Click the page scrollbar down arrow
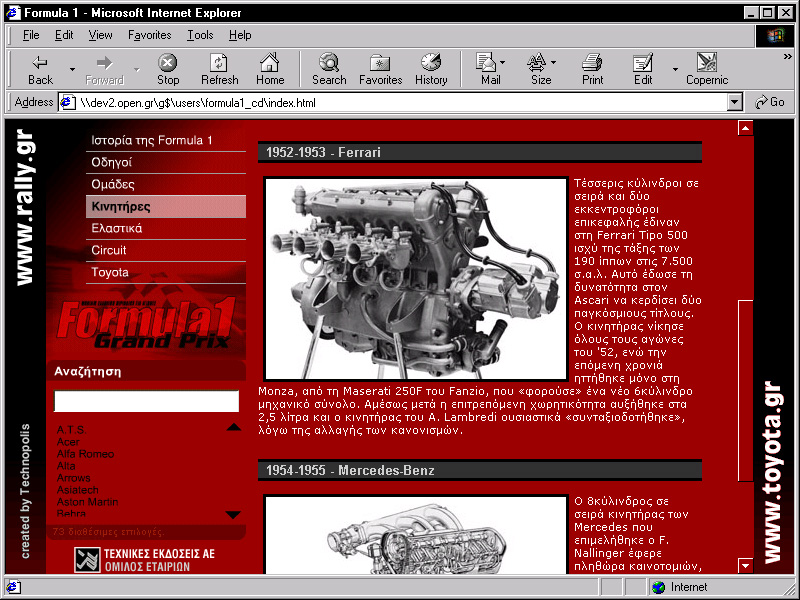The image size is (800, 600). [x=745, y=565]
